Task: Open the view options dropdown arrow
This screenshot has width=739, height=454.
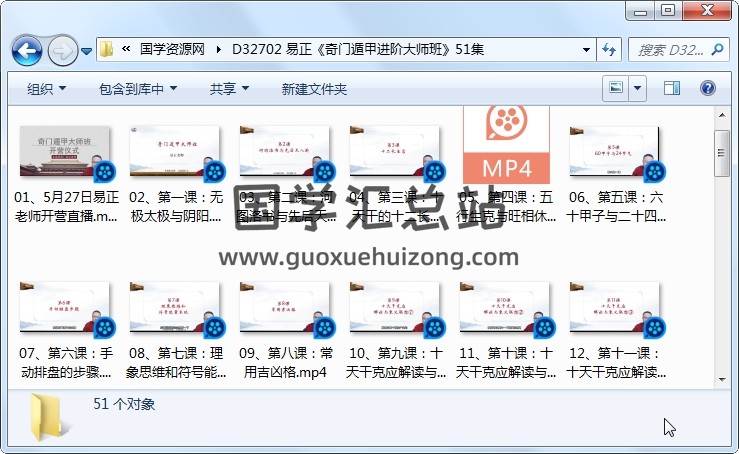Action: pos(637,88)
